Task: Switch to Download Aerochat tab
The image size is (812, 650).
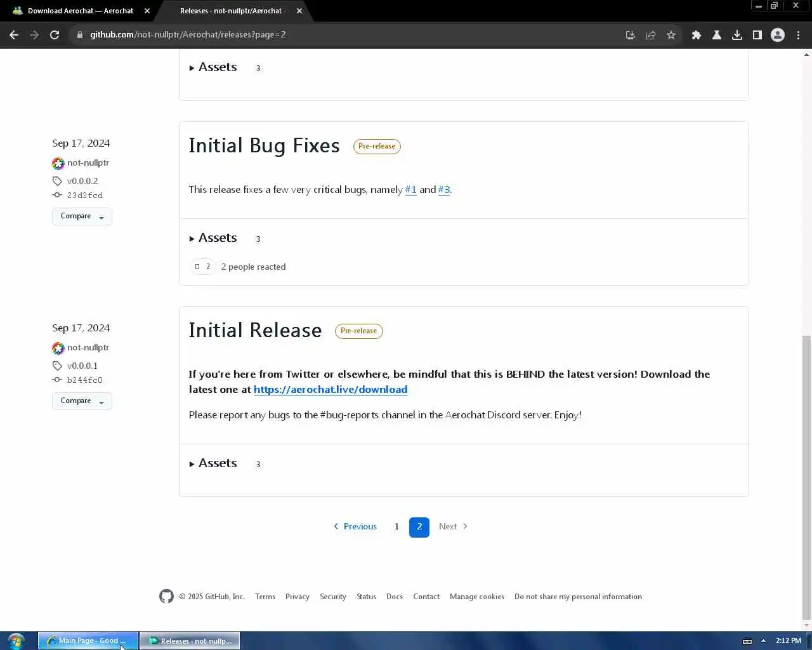Action: pyautogui.click(x=79, y=11)
